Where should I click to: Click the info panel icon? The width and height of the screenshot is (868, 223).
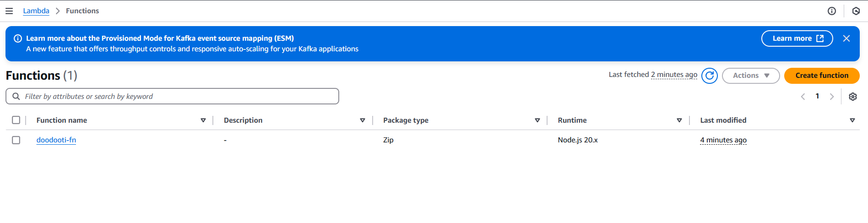point(832,11)
